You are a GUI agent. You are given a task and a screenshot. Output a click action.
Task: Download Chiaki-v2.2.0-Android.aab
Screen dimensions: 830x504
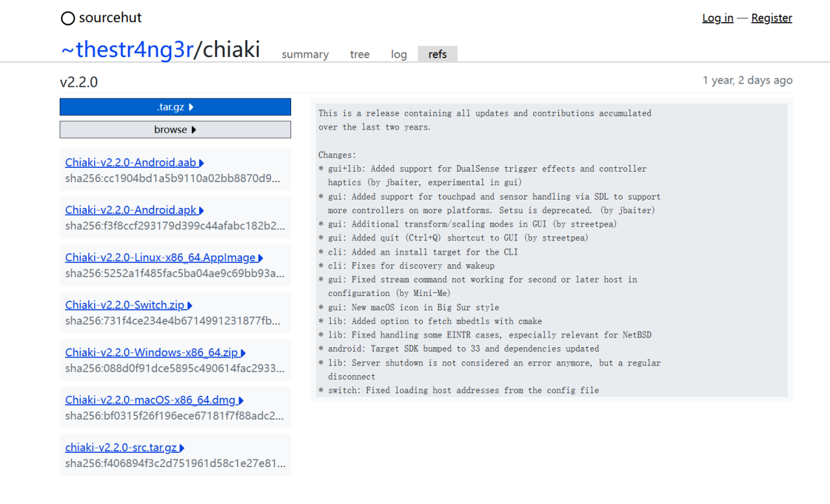click(135, 163)
